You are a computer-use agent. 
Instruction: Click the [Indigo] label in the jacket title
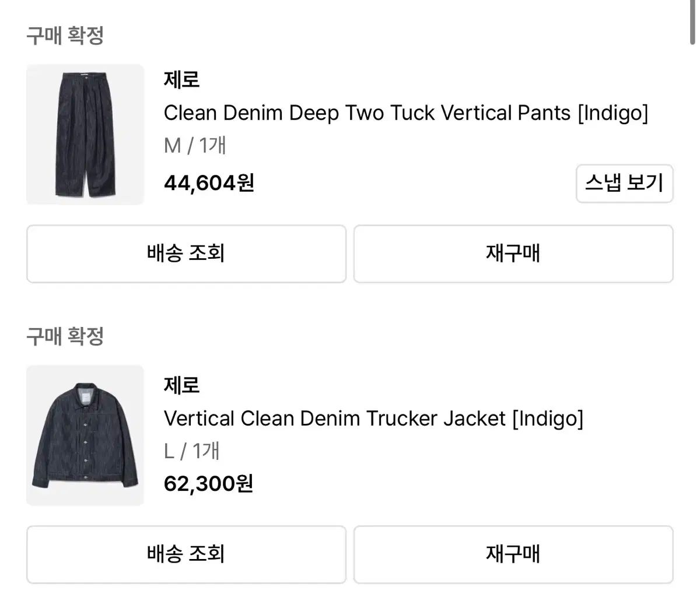click(547, 418)
